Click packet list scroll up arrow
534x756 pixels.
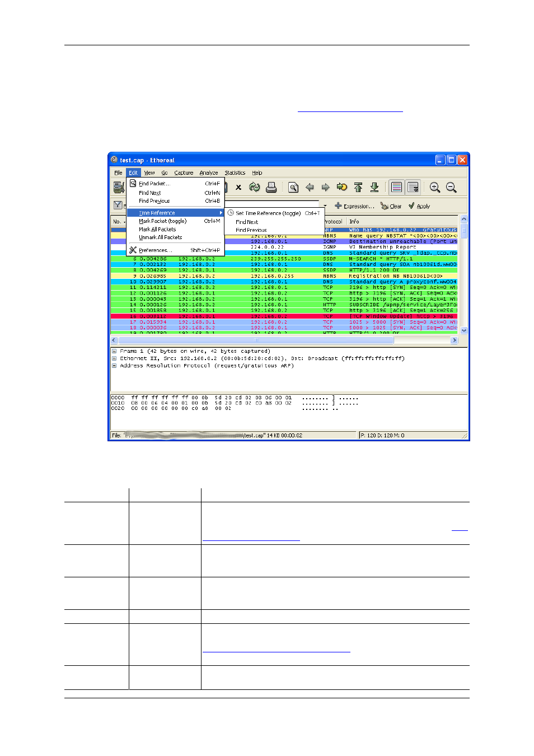(x=463, y=219)
